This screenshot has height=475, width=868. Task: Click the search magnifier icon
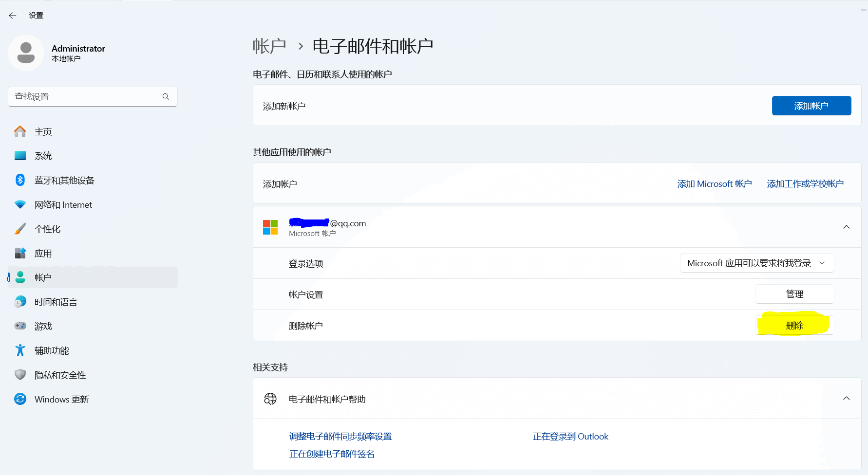(x=166, y=97)
